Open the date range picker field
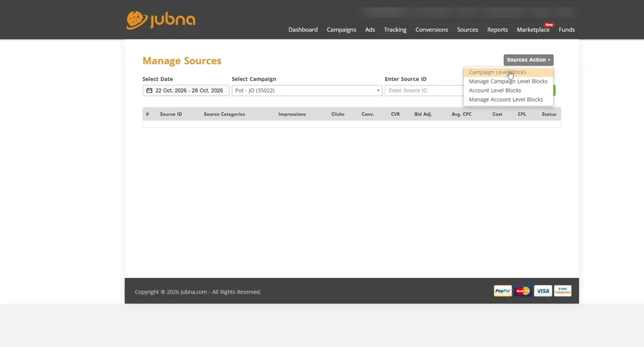644x347 pixels. coord(186,91)
